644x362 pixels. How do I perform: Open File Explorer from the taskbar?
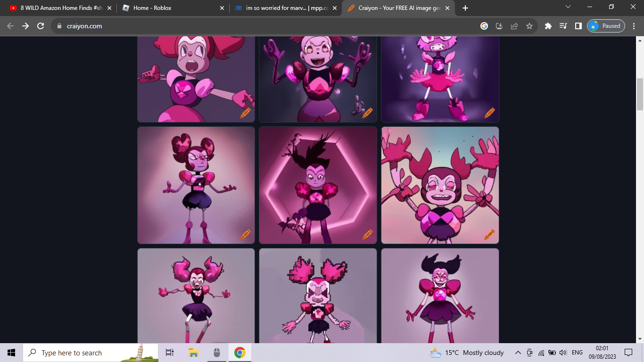193,353
